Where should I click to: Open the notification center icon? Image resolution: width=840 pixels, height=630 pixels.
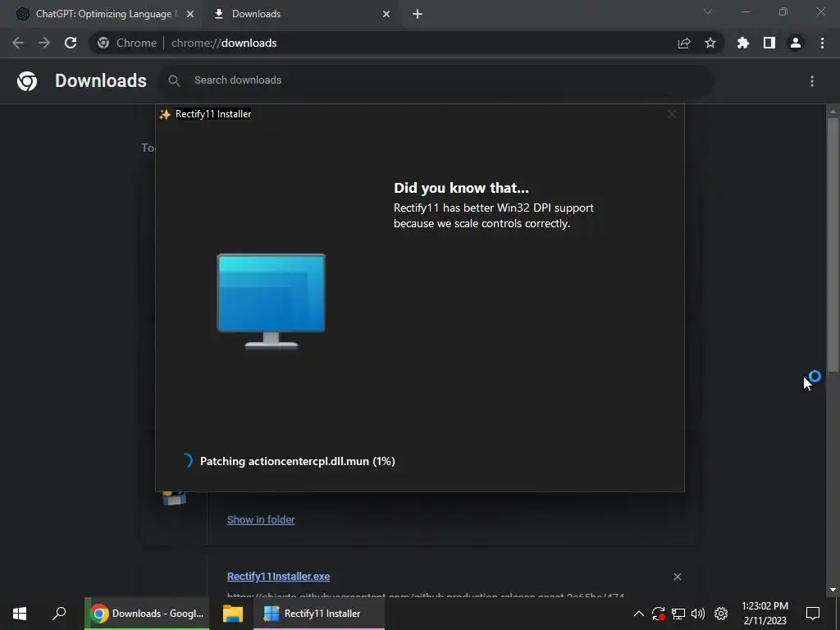coord(813,614)
